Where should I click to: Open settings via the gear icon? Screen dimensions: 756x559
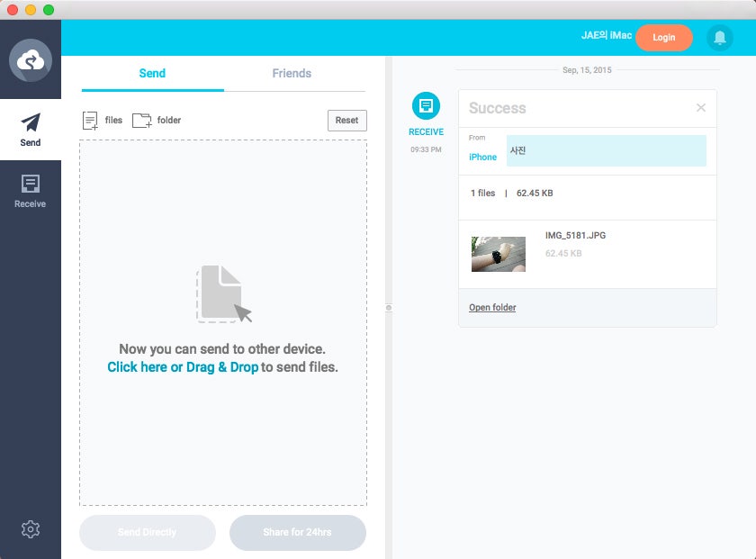(x=31, y=529)
